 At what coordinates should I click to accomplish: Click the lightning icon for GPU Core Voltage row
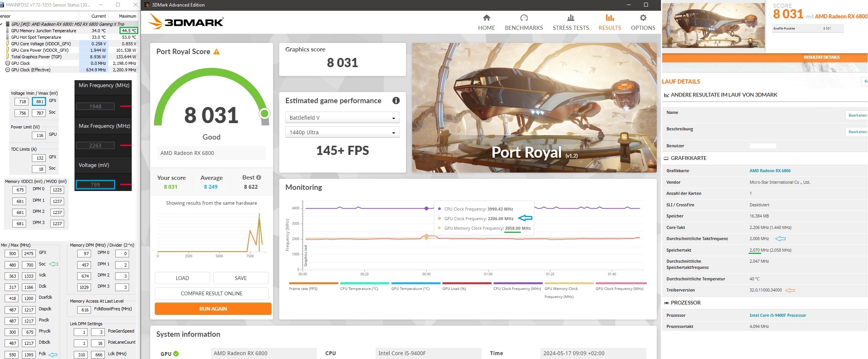pyautogui.click(x=8, y=44)
